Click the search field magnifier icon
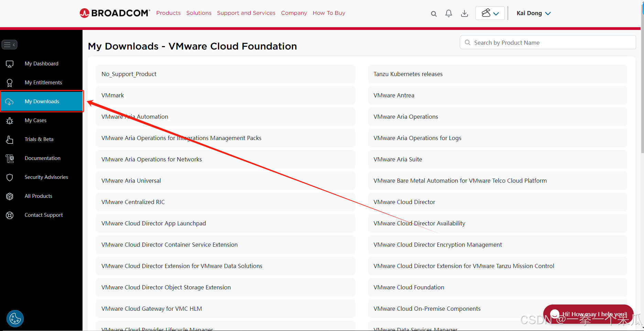Screen dimensions: 644x331 468,42
